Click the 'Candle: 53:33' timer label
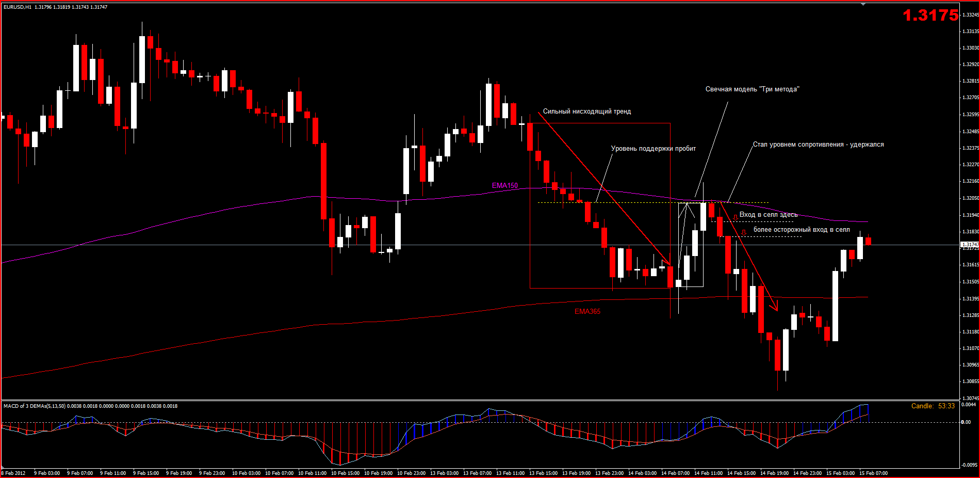 pos(933,406)
